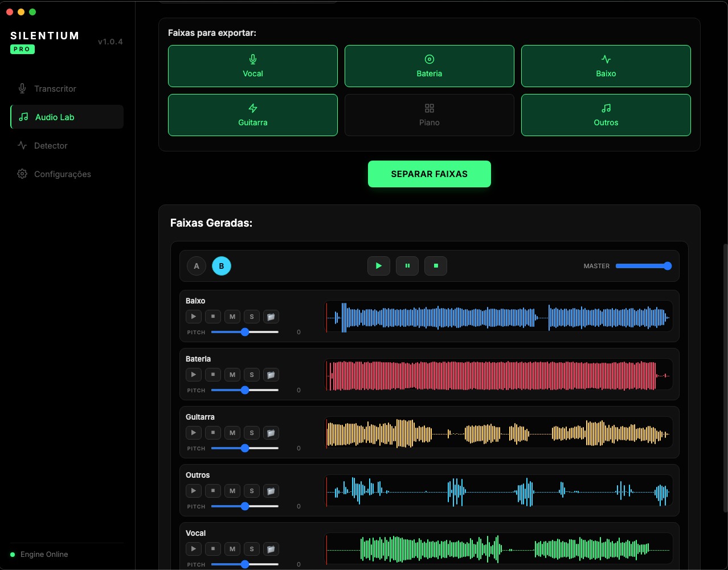Deselect the Bateria export option
728x570 pixels.
coord(429,66)
